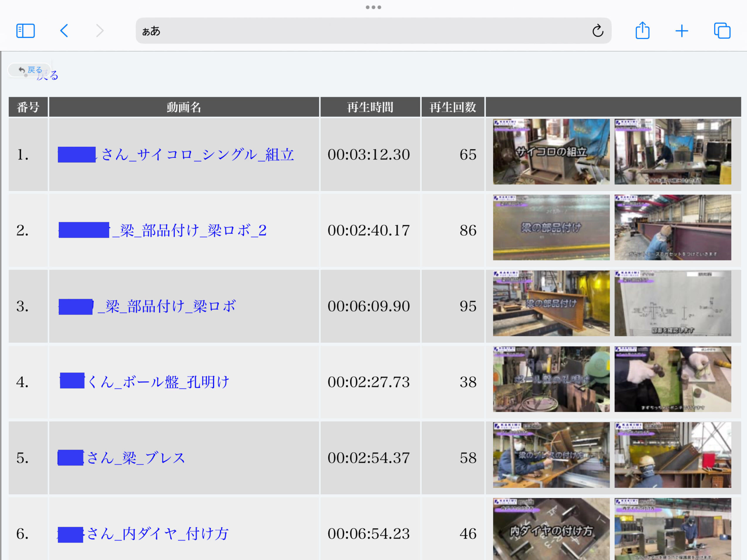The height and width of the screenshot is (560, 747).
Task: Reload the page with the refresh icon
Action: [598, 31]
